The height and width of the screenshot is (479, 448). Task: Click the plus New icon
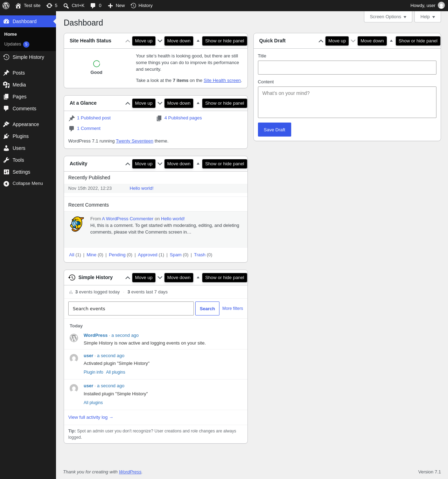[x=110, y=6]
